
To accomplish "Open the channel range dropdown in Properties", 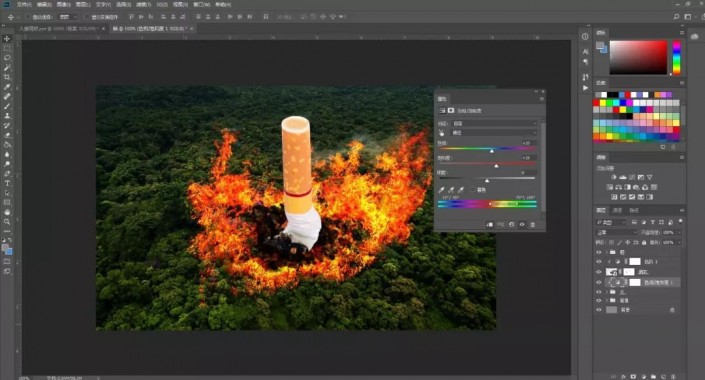I will click(x=494, y=133).
